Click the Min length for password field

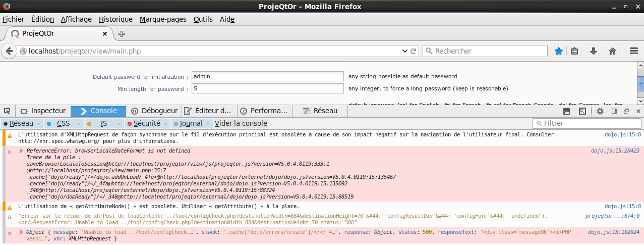tap(267, 89)
